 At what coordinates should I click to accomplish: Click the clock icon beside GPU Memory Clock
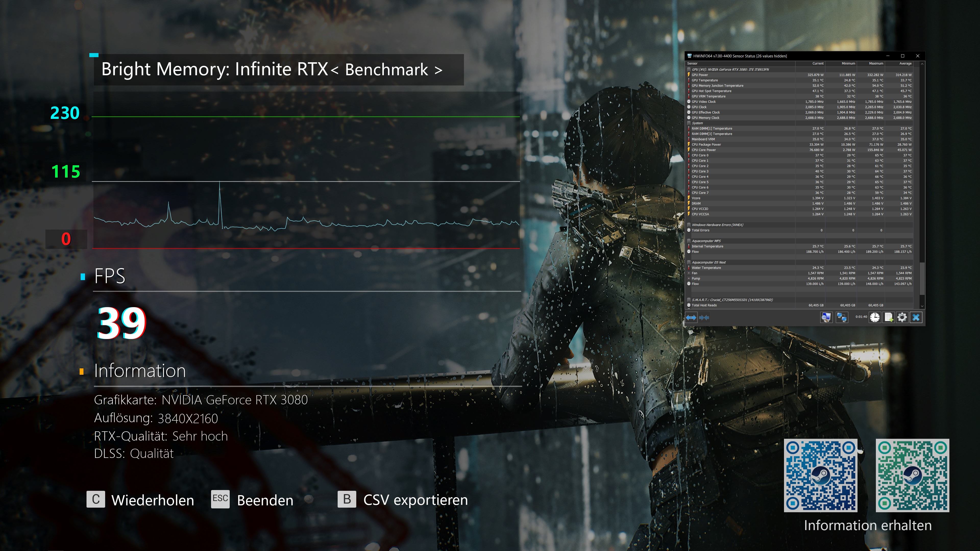689,118
